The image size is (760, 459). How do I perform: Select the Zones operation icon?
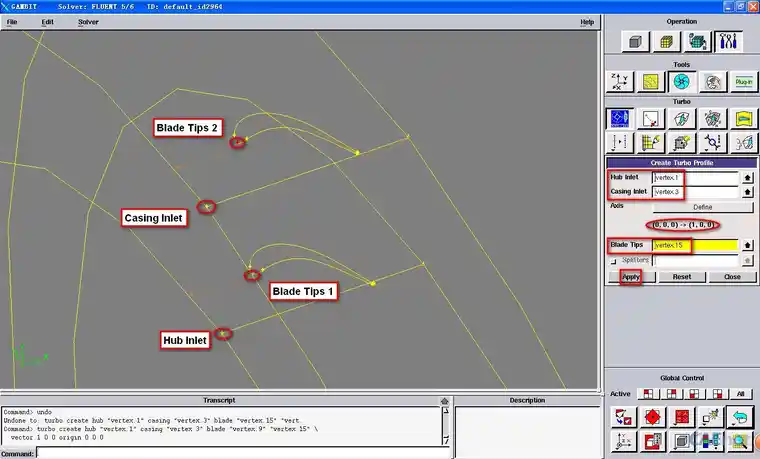pos(697,42)
